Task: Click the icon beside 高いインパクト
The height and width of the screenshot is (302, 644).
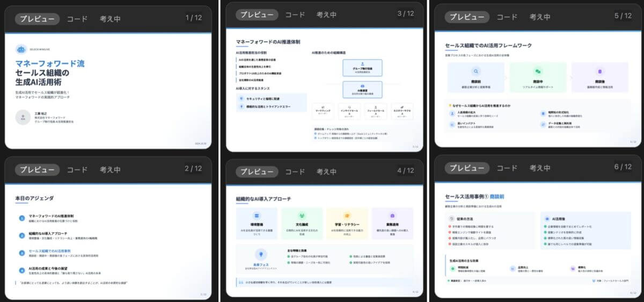Action: point(452,124)
